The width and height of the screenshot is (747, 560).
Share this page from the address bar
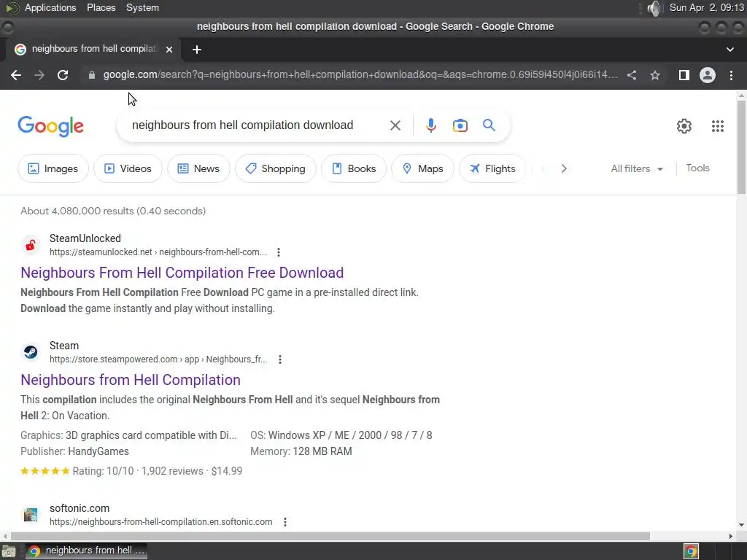(x=632, y=75)
